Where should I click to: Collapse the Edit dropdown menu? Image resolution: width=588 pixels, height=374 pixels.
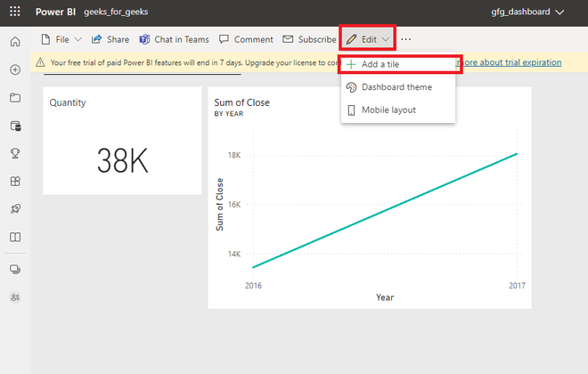click(367, 39)
